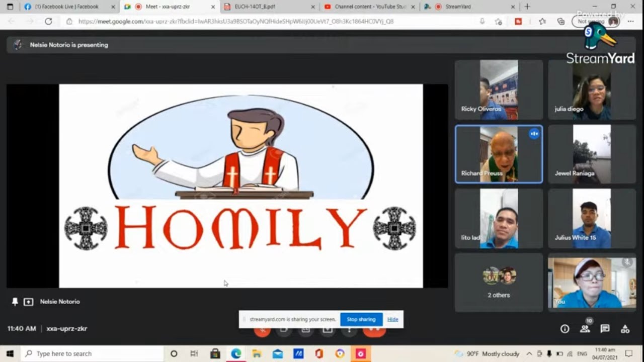Screen dimensions: 644x362
Task: Select Richard Preuss video tile
Action: coord(499,154)
